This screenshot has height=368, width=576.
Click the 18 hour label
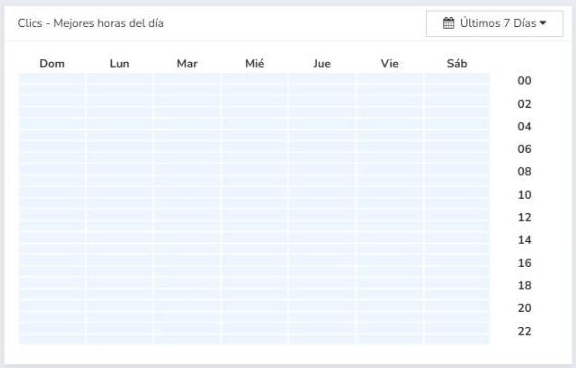[x=524, y=285]
